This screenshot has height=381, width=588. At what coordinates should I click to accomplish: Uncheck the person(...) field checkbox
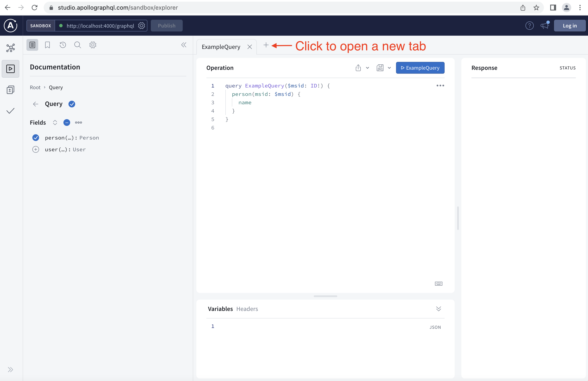click(36, 138)
